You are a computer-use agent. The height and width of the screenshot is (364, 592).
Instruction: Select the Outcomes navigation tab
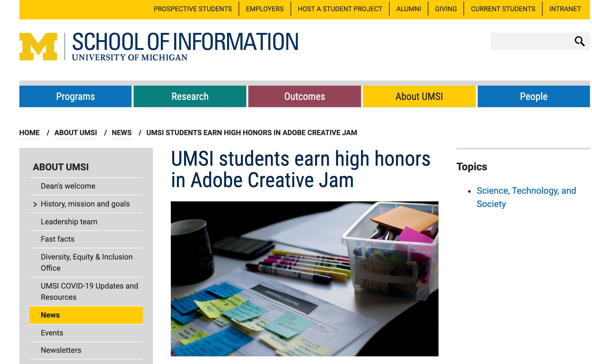coord(304,96)
